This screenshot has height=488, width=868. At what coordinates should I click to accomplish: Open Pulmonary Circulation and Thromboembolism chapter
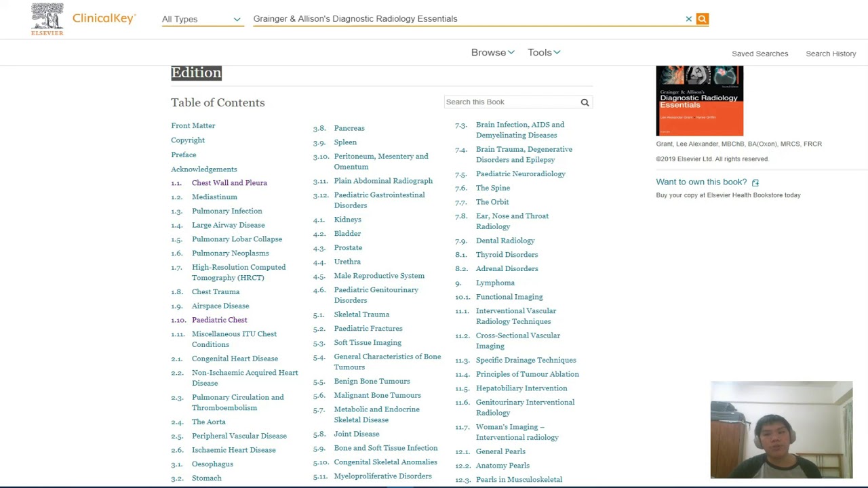point(237,403)
